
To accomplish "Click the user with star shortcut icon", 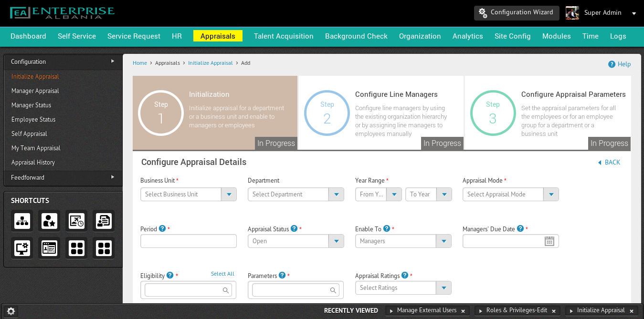I will pos(49,221).
